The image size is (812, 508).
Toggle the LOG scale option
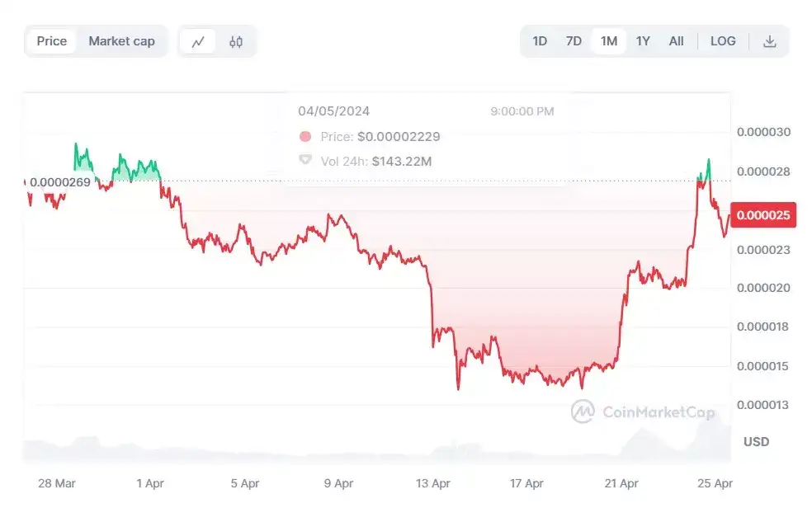[723, 41]
